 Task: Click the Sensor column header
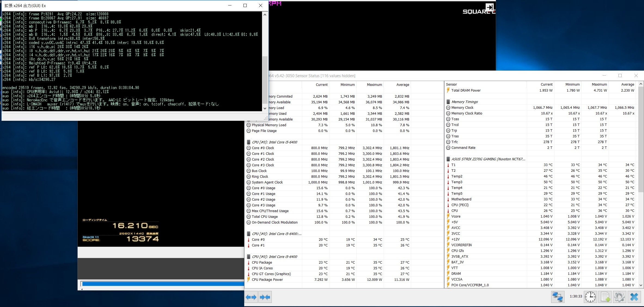point(486,85)
